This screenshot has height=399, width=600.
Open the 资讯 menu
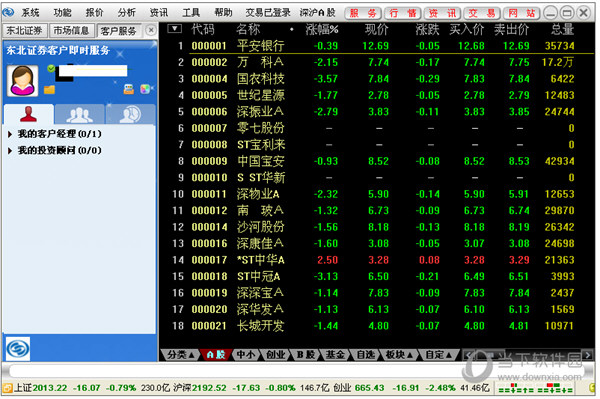(159, 13)
